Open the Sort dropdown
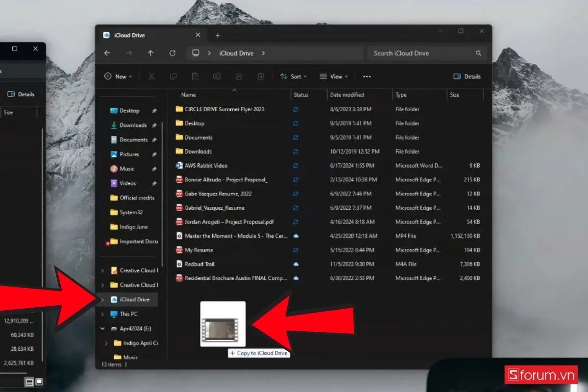The width and height of the screenshot is (588, 392). pos(293,76)
